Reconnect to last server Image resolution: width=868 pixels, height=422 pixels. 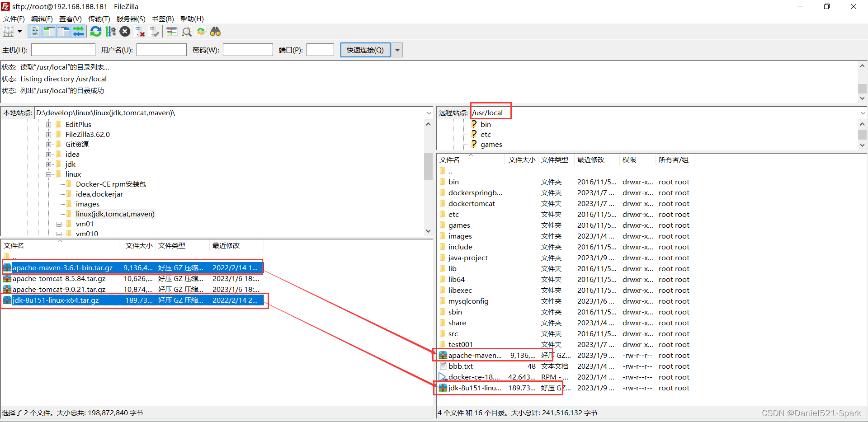pyautogui.click(x=155, y=32)
